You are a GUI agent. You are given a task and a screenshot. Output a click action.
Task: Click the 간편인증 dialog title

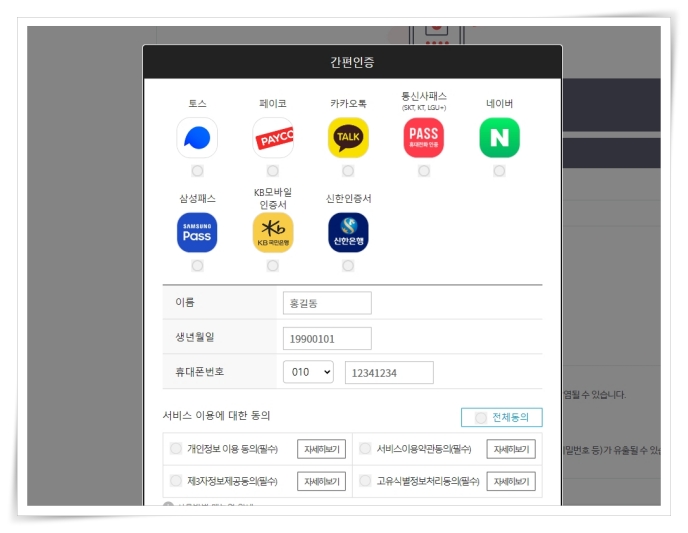coord(352,62)
